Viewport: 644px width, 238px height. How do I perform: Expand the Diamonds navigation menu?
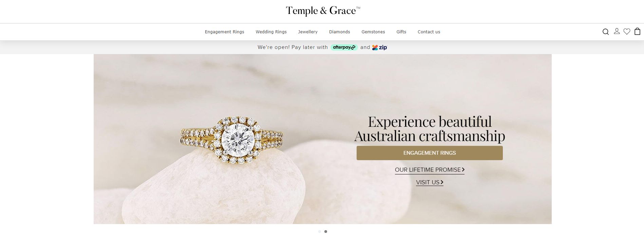point(340,32)
